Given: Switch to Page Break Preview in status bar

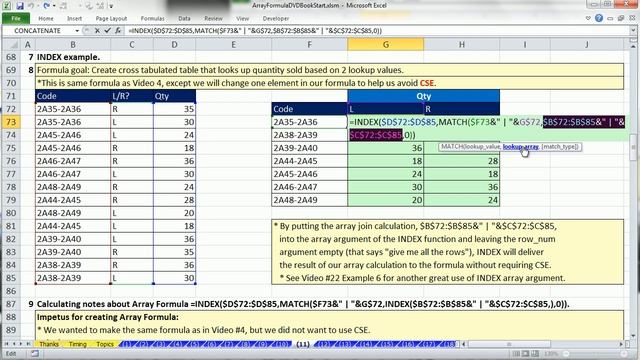Looking at the screenshot, I should (535, 353).
